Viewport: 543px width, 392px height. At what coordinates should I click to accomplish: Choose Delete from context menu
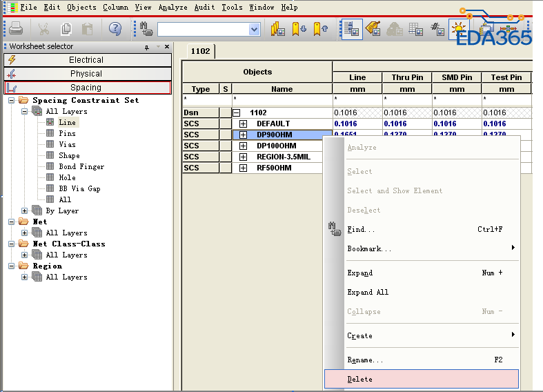point(359,379)
